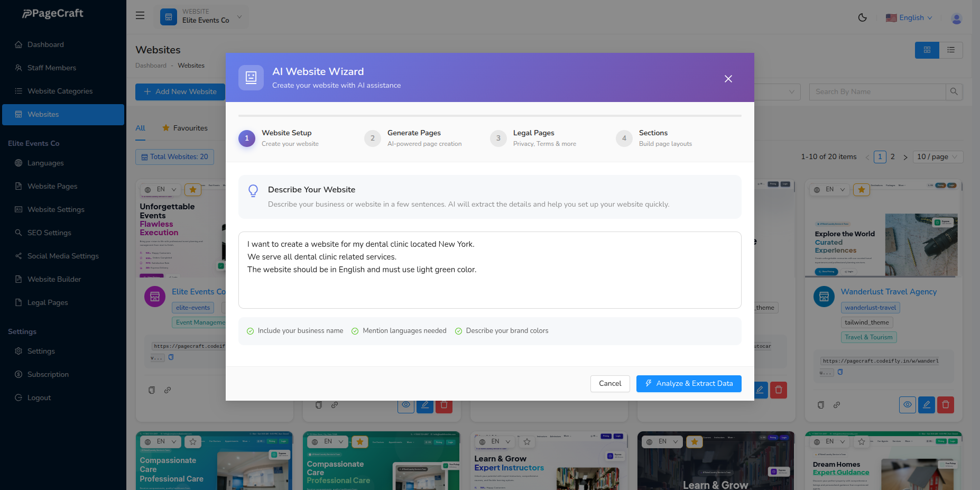
Task: Open Website Categories from the sidebar
Action: pyautogui.click(x=60, y=91)
